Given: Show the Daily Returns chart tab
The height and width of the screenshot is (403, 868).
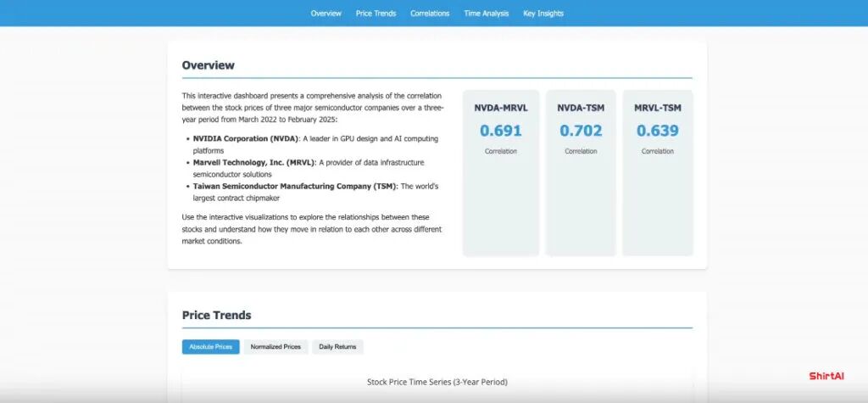Looking at the screenshot, I should tap(337, 347).
